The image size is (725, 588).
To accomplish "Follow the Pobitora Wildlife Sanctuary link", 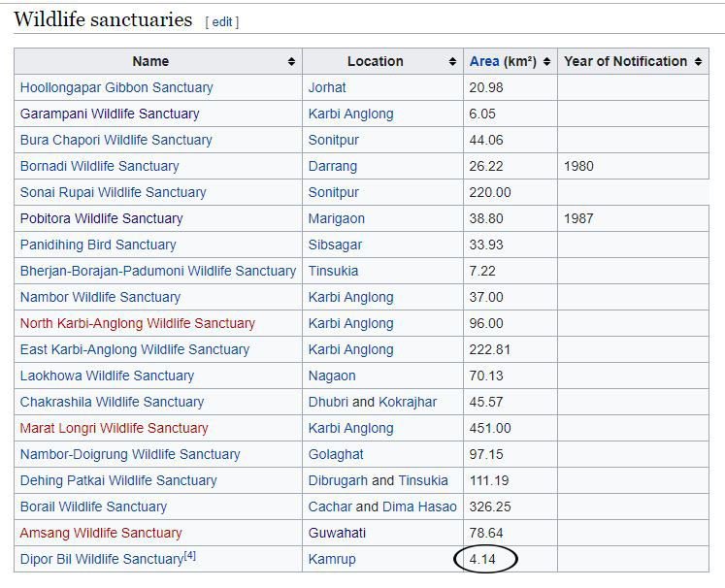I will (x=101, y=218).
